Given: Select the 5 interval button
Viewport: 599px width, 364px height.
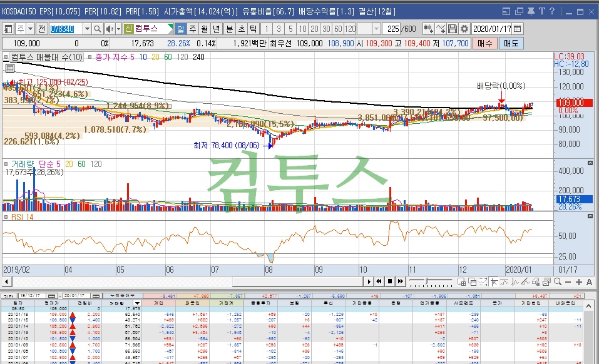Looking at the screenshot, I should coord(290,29).
